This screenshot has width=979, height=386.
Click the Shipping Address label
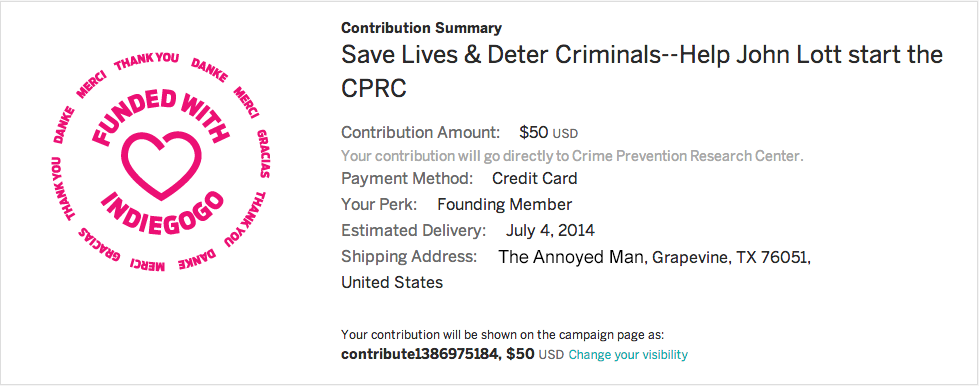pos(409,257)
